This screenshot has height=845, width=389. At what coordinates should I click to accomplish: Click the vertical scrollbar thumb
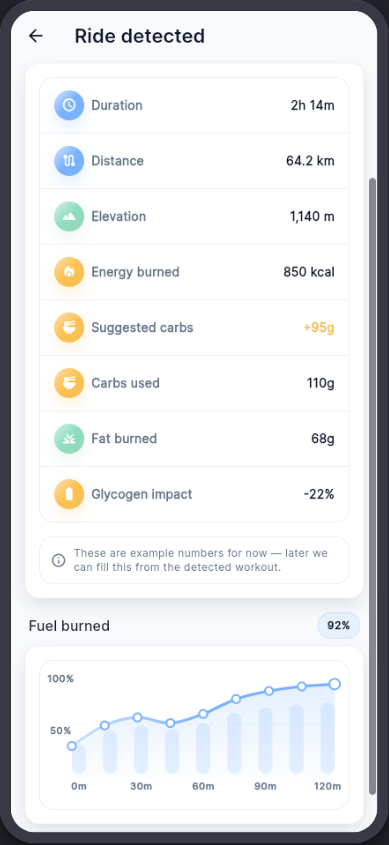click(x=372, y=486)
